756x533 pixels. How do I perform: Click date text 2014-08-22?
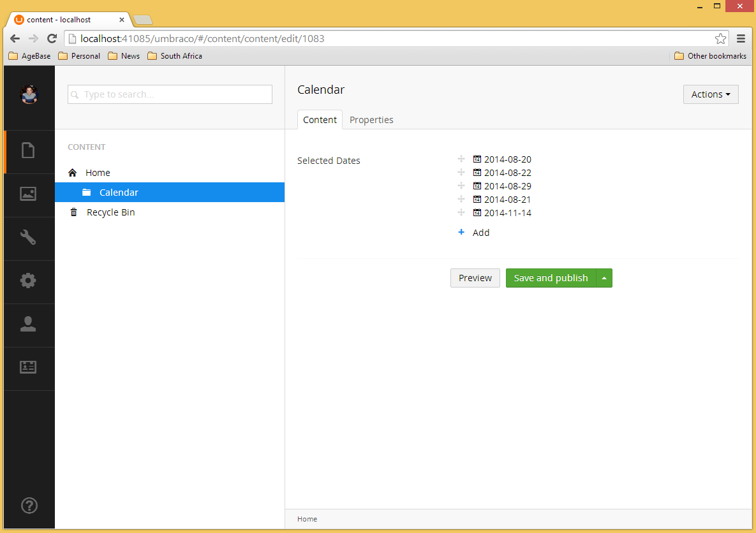tap(508, 173)
